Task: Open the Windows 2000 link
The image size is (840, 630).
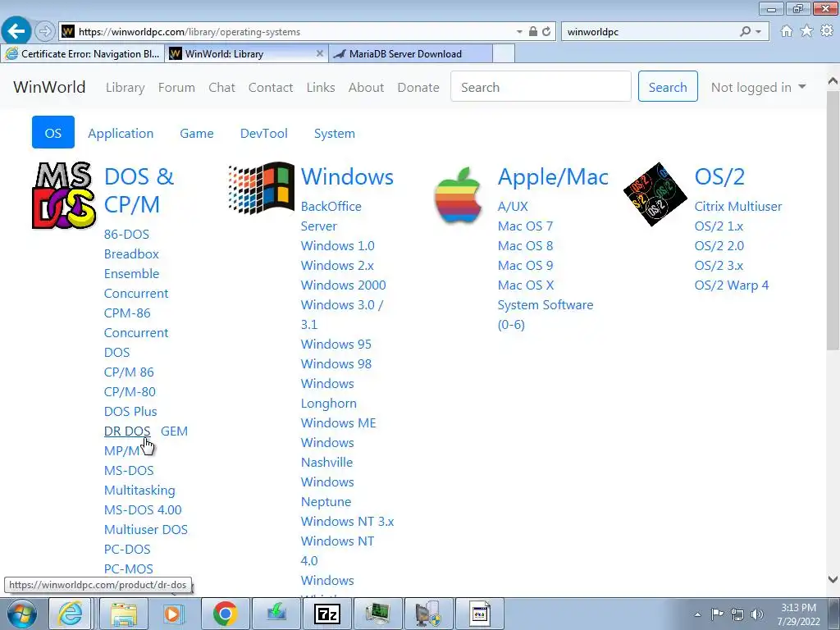Action: (343, 285)
